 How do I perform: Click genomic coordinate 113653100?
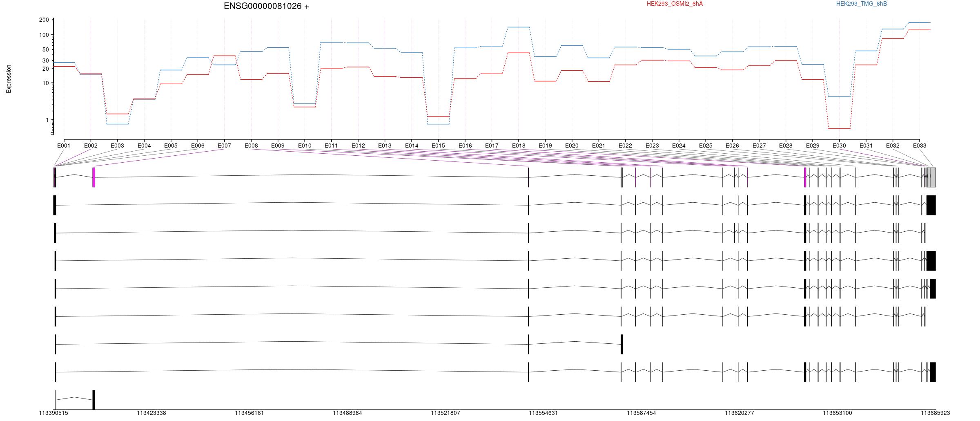(x=837, y=413)
